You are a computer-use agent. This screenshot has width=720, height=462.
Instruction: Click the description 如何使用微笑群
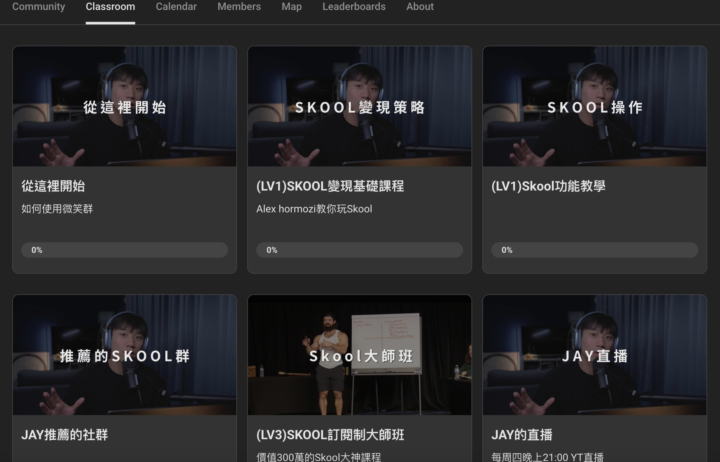[x=57, y=209]
